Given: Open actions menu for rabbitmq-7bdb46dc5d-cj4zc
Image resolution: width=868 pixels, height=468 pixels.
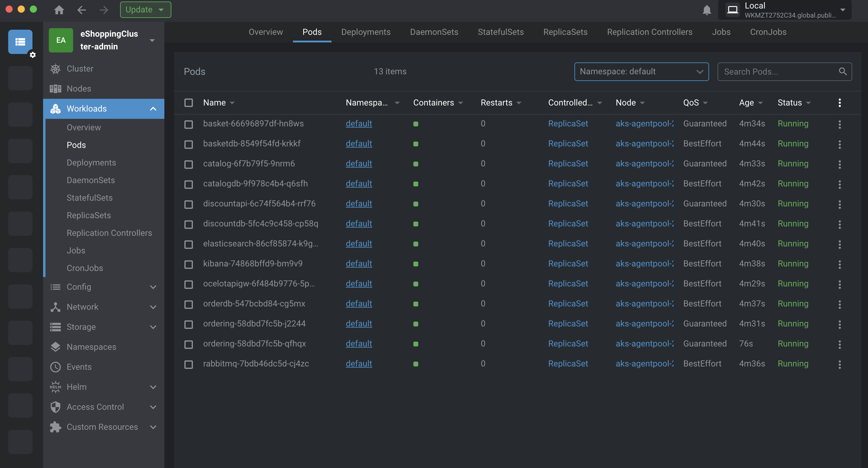Looking at the screenshot, I should (x=839, y=364).
